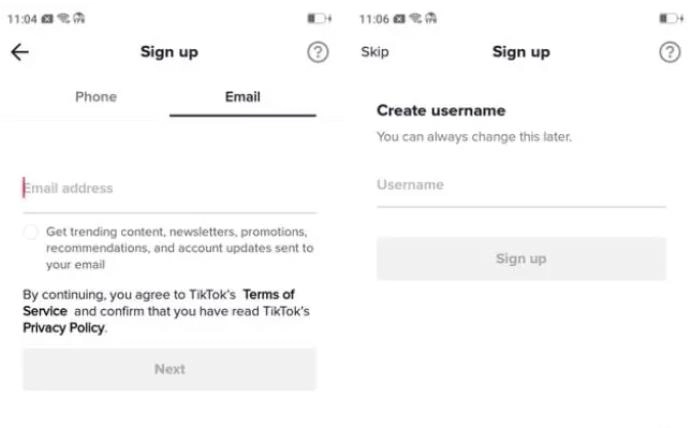Open the Terms of Service link

[268, 294]
